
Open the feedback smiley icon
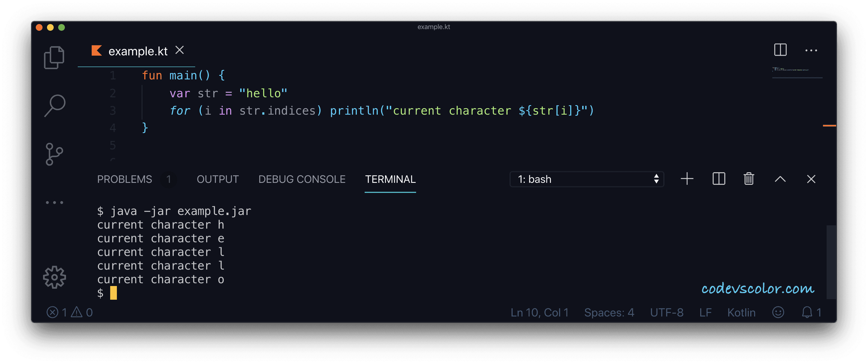click(x=778, y=313)
